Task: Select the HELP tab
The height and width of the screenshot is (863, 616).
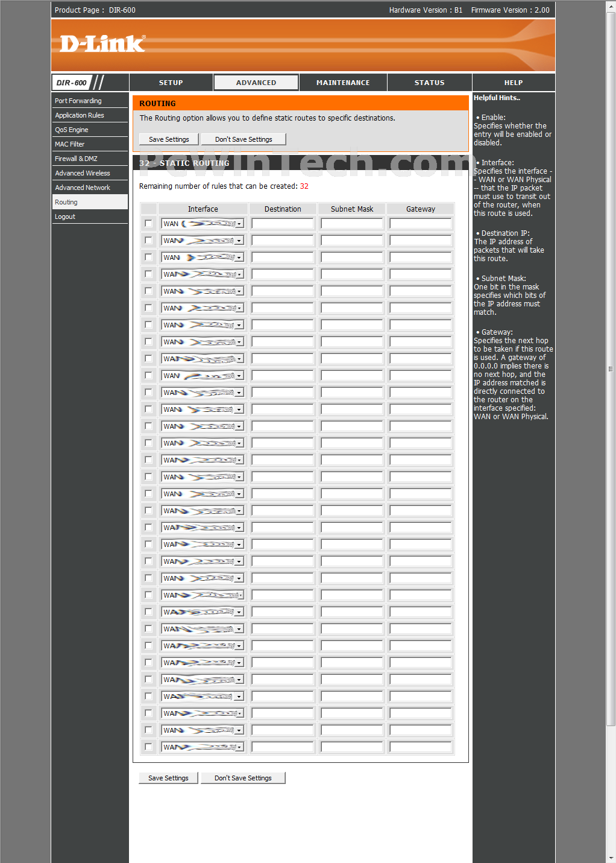Action: 514,83
